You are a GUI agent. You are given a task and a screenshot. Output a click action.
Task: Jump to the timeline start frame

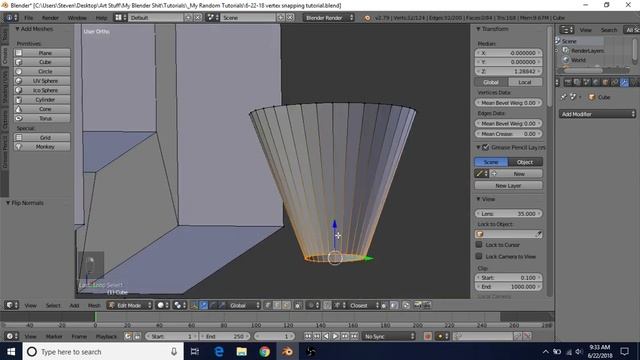308,336
